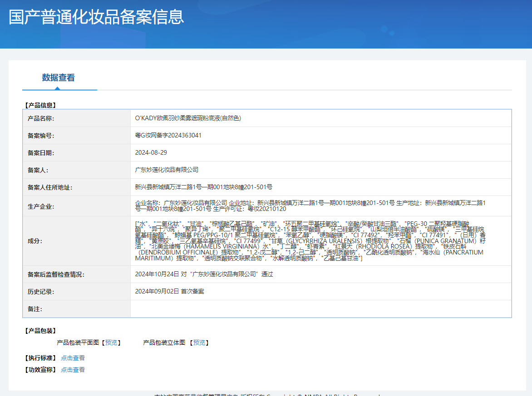
Task: Click the 成分 label cell
Action: 77,241
